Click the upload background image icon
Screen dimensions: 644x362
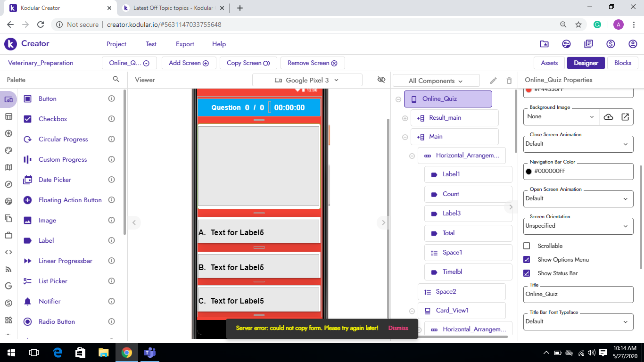(x=608, y=117)
